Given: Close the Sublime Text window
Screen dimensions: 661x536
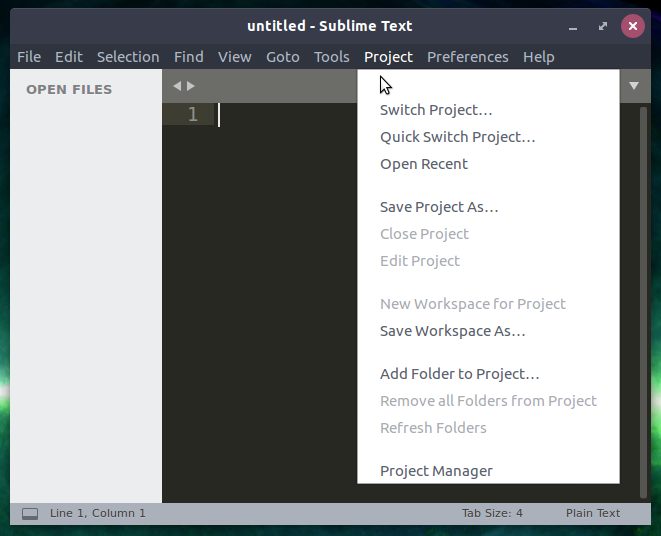Looking at the screenshot, I should (x=631, y=26).
